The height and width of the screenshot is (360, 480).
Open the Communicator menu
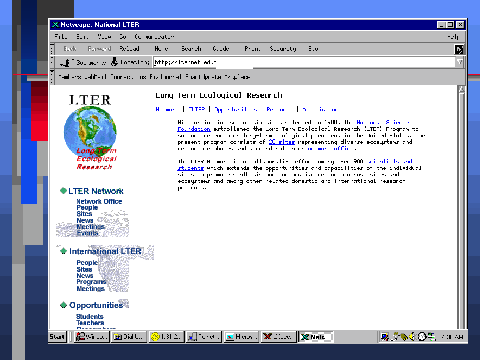point(154,36)
